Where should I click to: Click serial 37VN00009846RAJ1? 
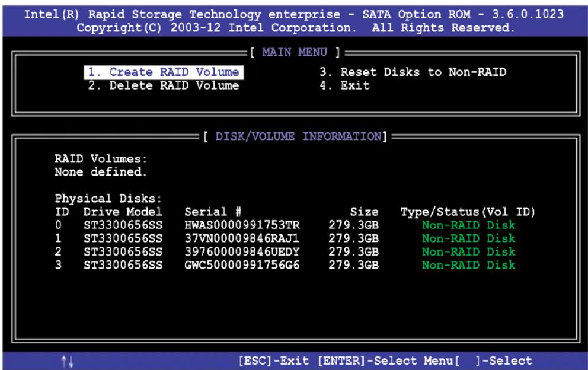click(242, 238)
